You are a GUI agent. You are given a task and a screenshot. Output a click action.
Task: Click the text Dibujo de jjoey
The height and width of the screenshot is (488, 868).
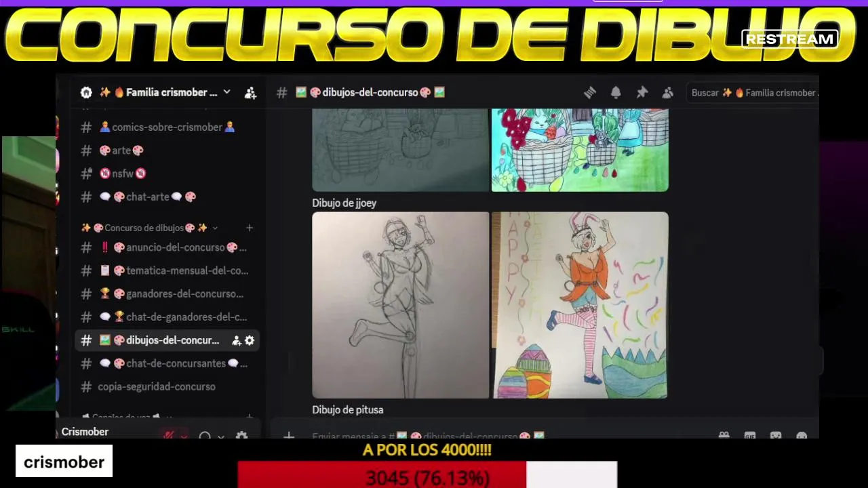(344, 203)
